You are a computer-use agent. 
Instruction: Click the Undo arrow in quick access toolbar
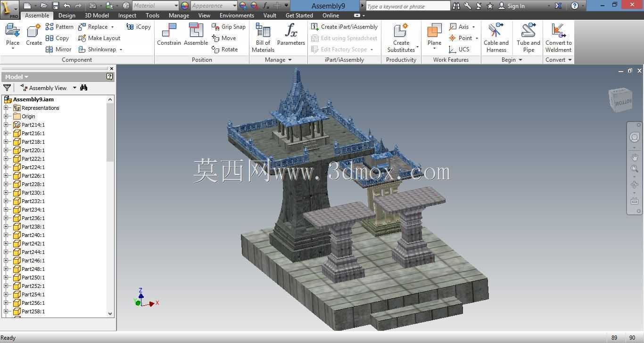click(67, 6)
